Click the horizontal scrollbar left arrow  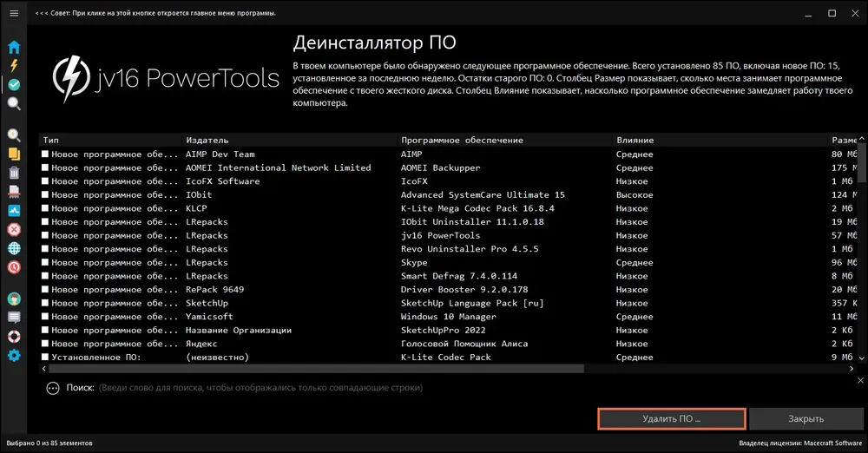click(43, 369)
